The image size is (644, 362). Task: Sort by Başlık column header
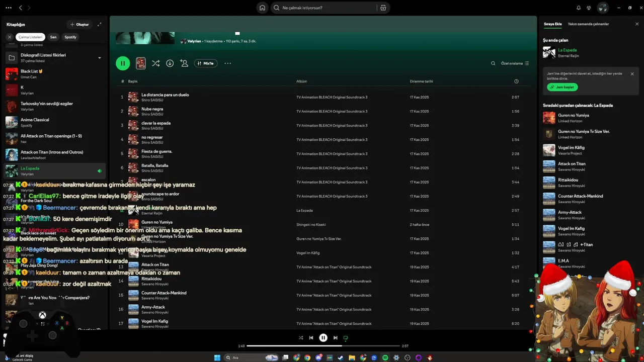[x=133, y=81]
